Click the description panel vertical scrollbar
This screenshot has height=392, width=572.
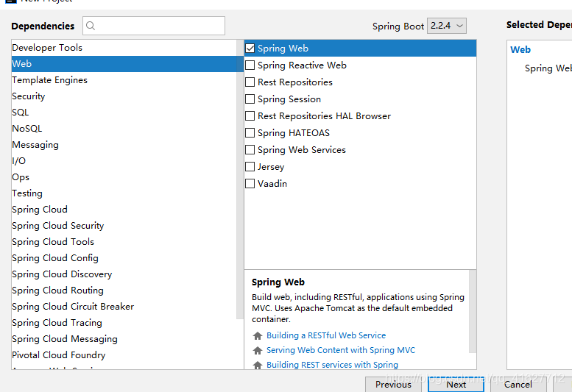pos(473,312)
